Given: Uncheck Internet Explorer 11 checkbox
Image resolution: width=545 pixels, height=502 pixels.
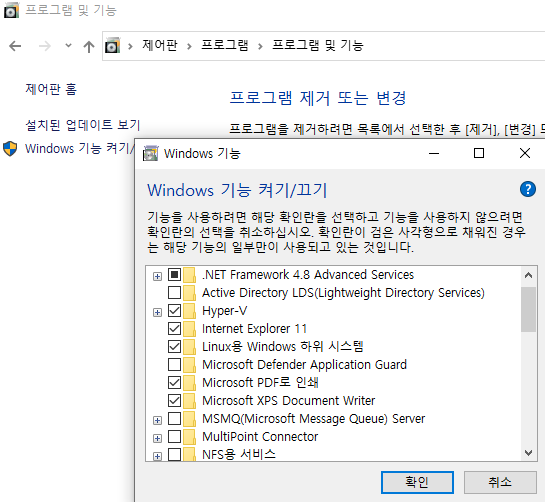Looking at the screenshot, I should point(174,329).
